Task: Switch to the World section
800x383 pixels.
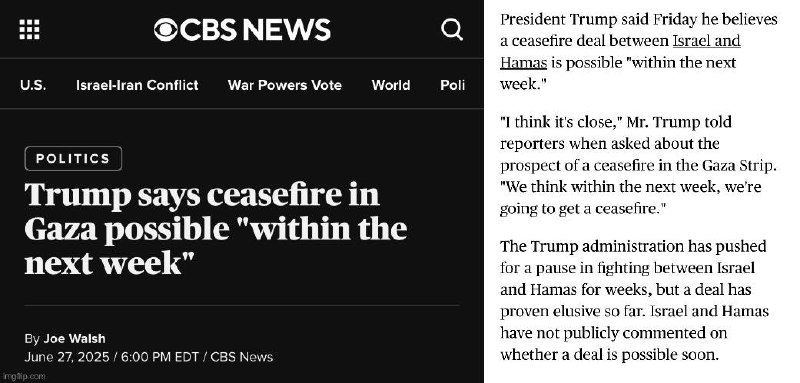Action: pos(391,85)
